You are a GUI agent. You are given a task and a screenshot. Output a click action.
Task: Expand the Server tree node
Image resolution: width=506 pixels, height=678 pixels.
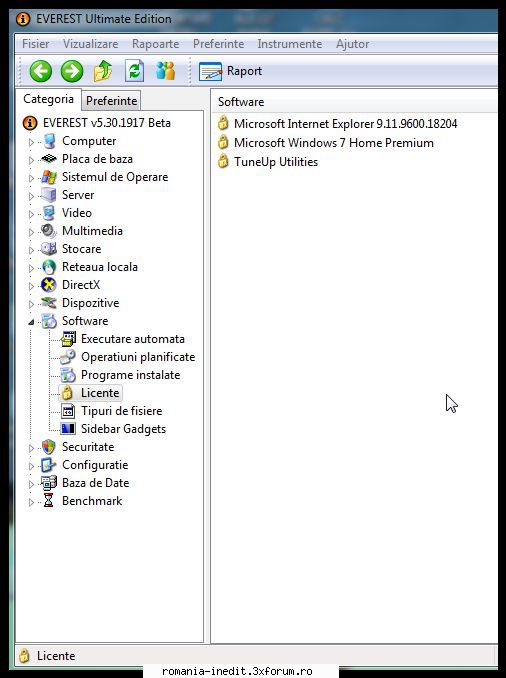point(31,196)
